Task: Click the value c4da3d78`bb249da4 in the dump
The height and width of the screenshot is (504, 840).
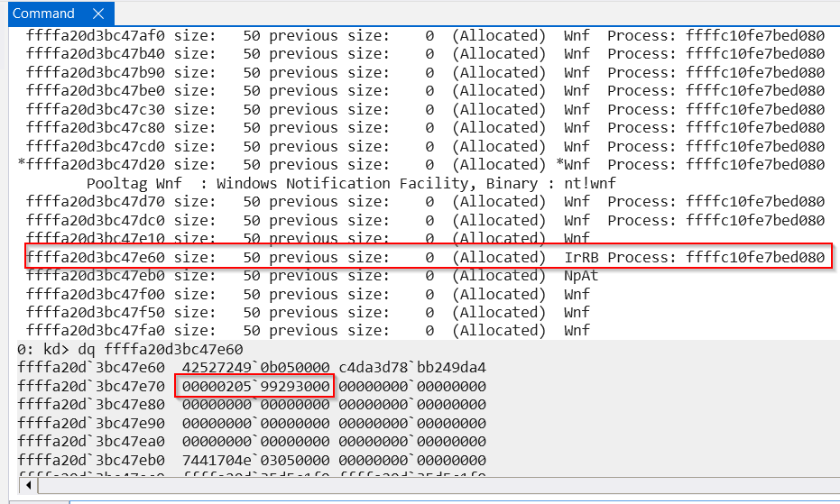Action: tap(412, 368)
